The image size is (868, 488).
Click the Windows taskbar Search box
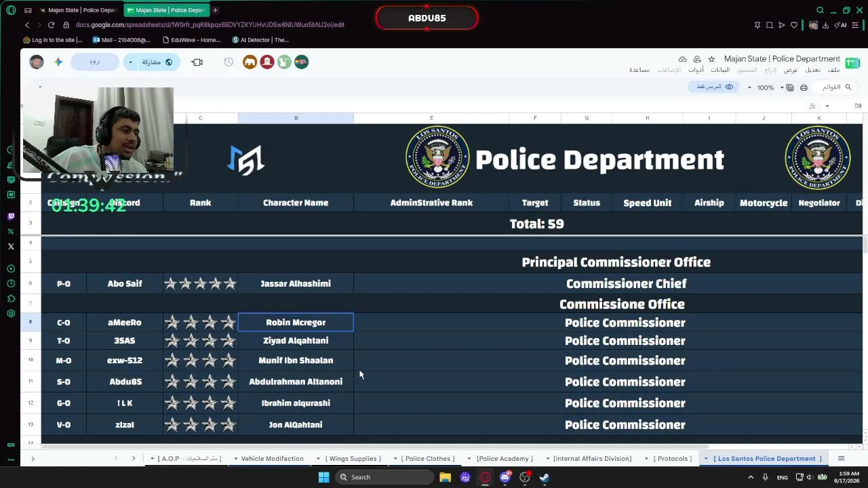click(385, 477)
